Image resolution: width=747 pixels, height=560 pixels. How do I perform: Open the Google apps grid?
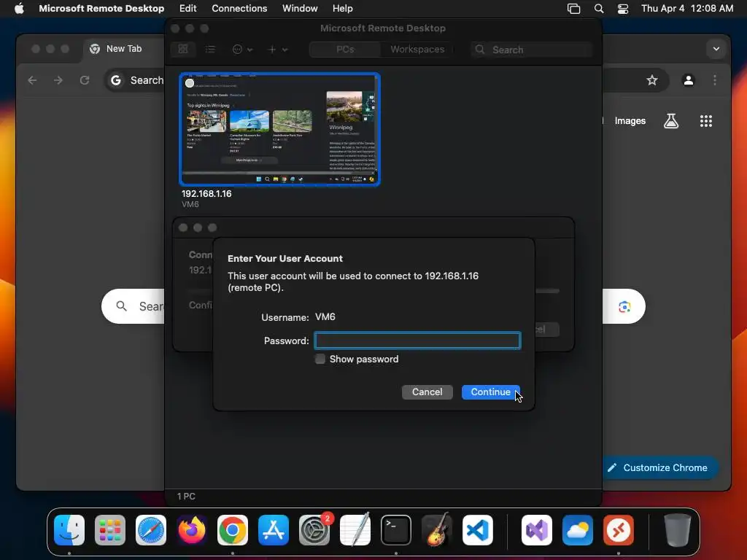point(706,121)
